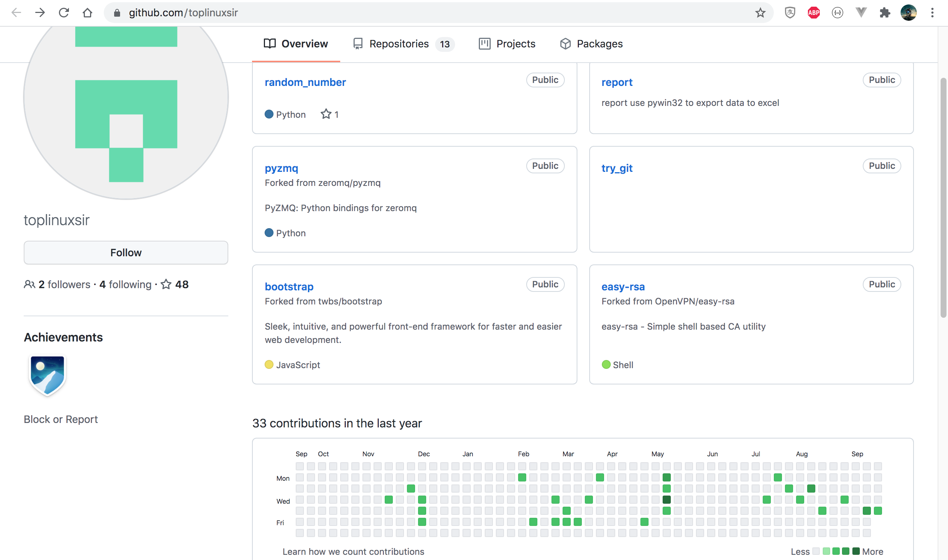
Task: Bookmark this page with star icon
Action: (760, 13)
